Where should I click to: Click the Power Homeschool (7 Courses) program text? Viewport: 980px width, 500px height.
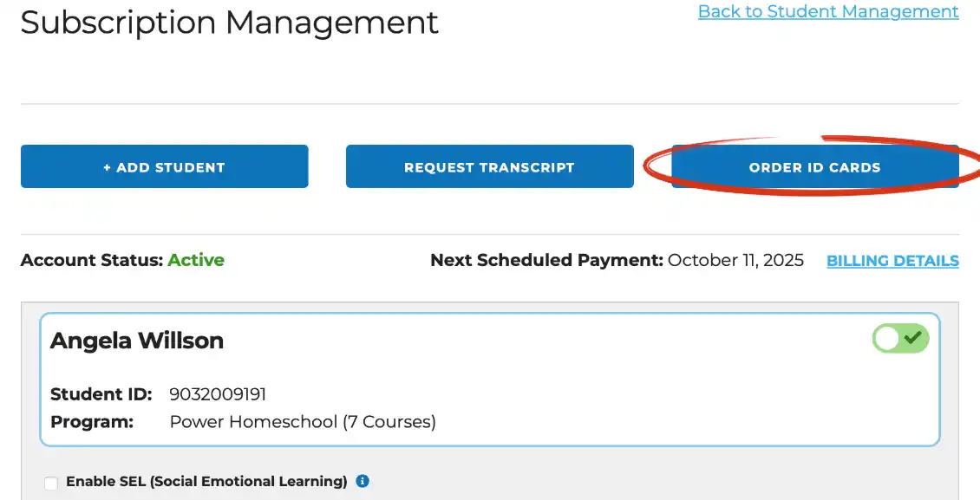(304, 422)
